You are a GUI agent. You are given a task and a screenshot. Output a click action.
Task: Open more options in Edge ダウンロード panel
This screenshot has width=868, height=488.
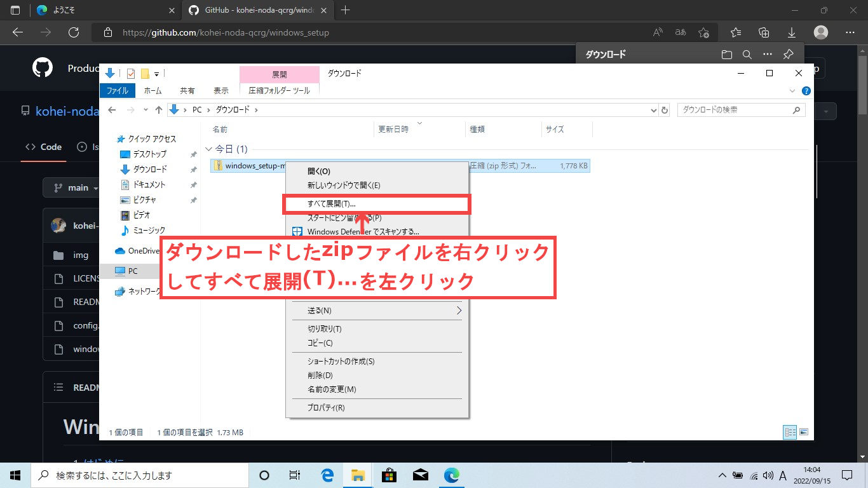coord(768,55)
